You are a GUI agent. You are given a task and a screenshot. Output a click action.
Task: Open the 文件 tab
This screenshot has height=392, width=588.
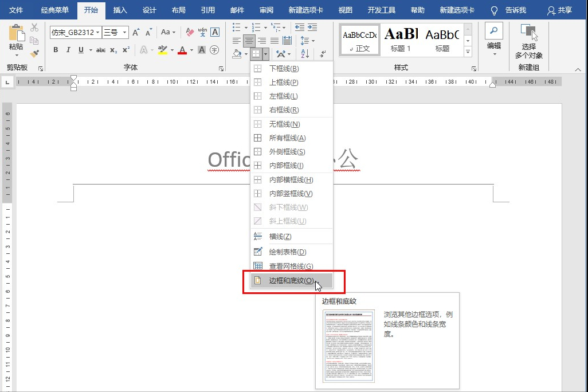pyautogui.click(x=15, y=10)
